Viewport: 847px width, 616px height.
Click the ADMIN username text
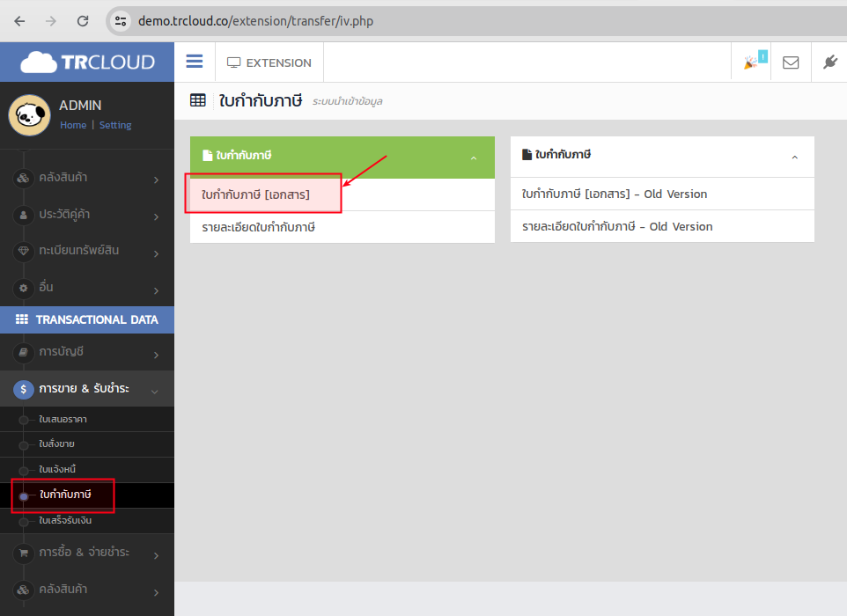coord(80,106)
